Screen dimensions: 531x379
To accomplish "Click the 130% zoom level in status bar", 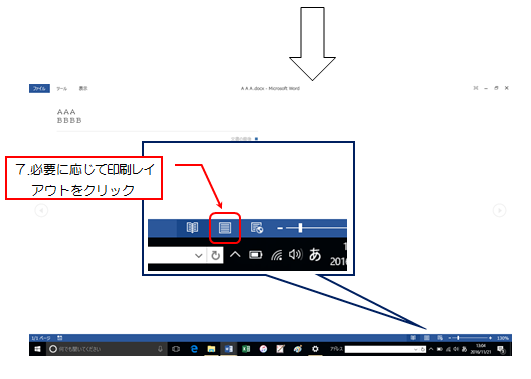I will coord(503,338).
